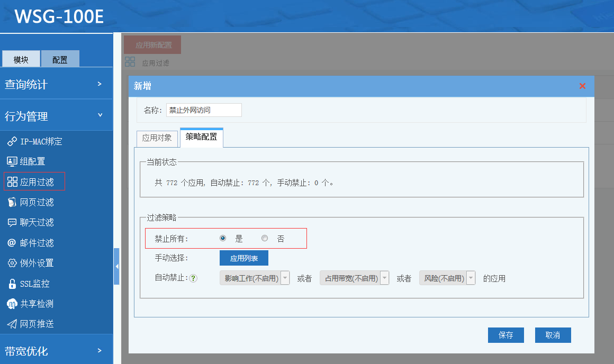The width and height of the screenshot is (614, 364).
Task: Click the 名称 input field
Action: pos(204,110)
